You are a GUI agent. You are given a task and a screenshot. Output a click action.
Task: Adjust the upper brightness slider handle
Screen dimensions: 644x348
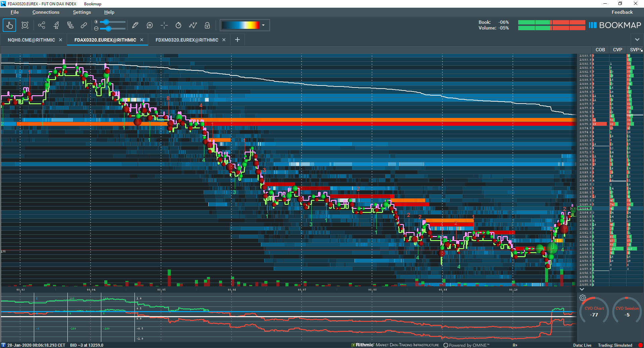click(x=106, y=22)
